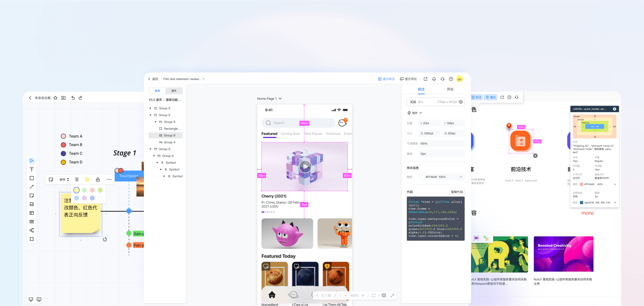Select the arrow line drawing tool

tap(32, 187)
